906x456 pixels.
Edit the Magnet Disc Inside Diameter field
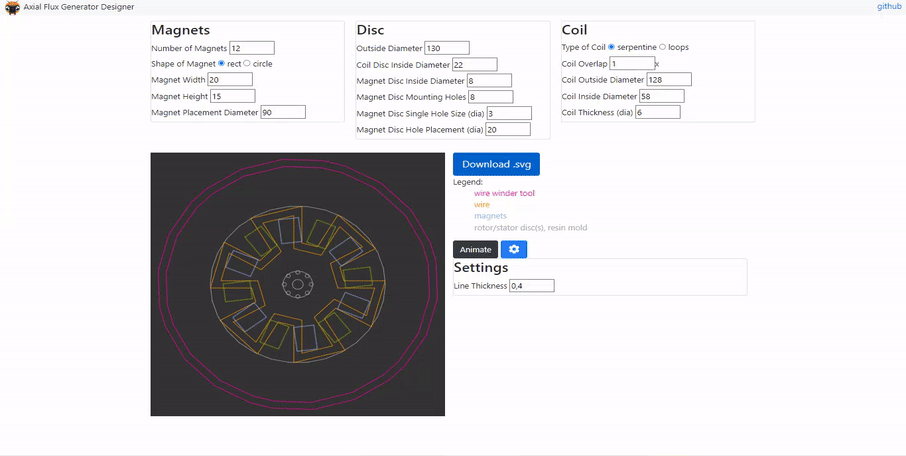click(489, 81)
